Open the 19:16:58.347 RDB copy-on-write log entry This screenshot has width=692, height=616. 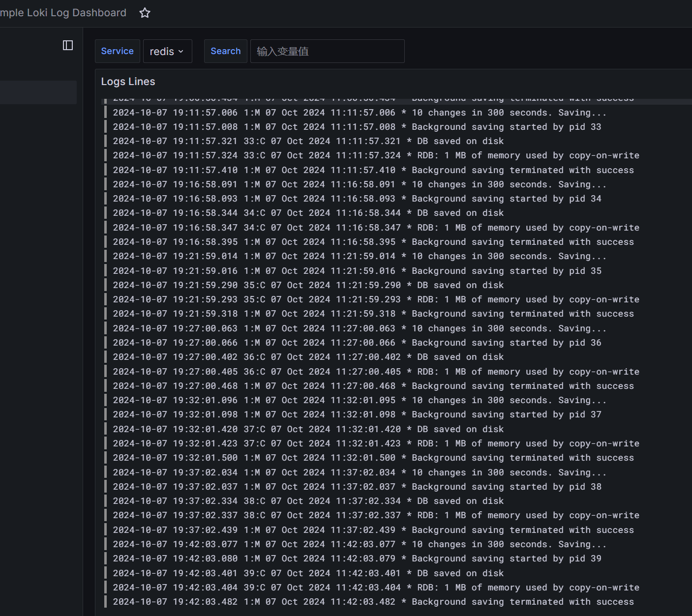[x=376, y=228]
